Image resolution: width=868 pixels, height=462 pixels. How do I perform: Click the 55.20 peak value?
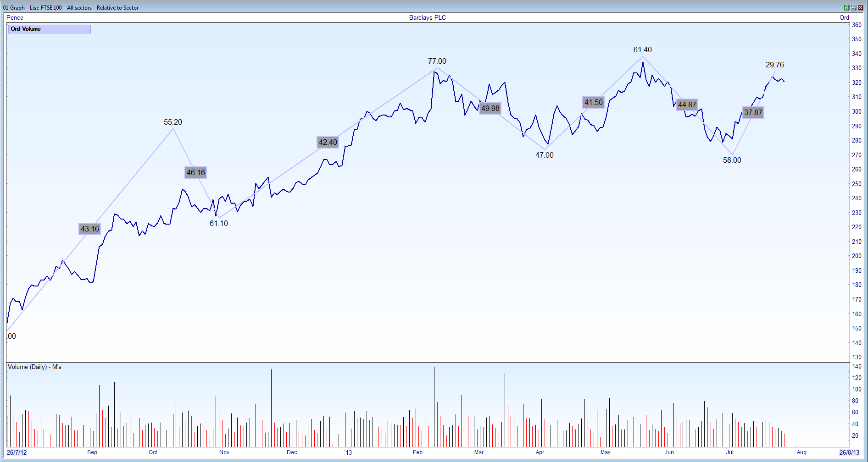172,122
